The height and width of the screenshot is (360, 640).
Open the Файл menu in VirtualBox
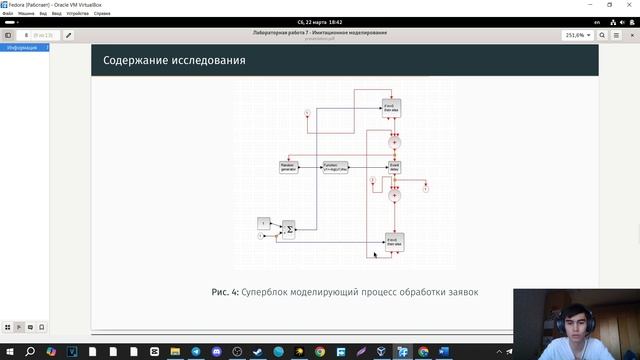coord(7,13)
